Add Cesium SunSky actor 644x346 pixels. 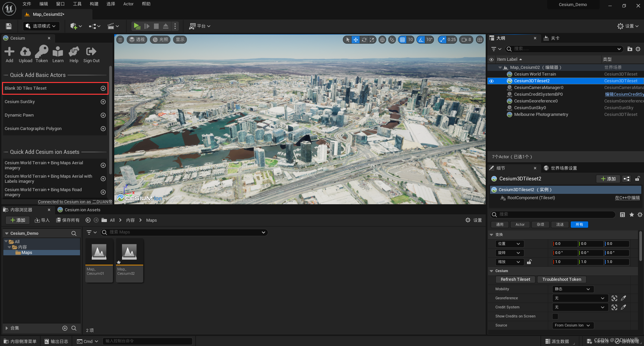coord(103,102)
